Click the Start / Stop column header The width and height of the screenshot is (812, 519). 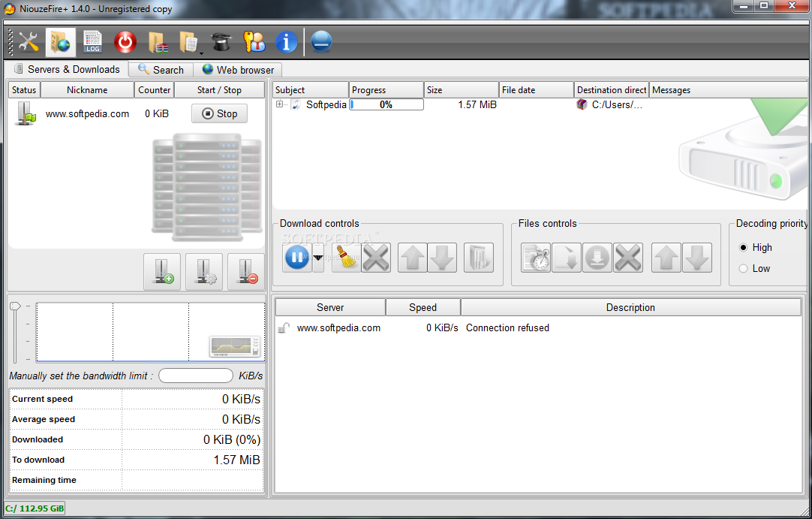coord(219,89)
